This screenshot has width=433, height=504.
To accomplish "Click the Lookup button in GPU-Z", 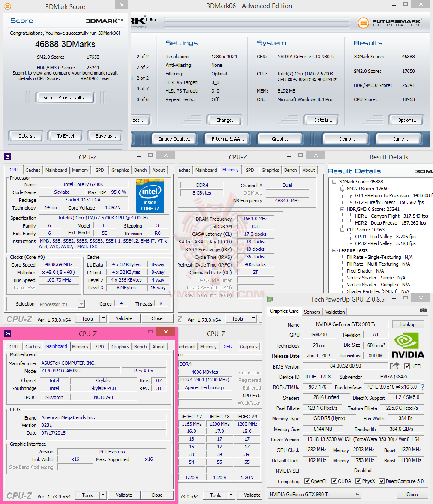I will [x=408, y=324].
